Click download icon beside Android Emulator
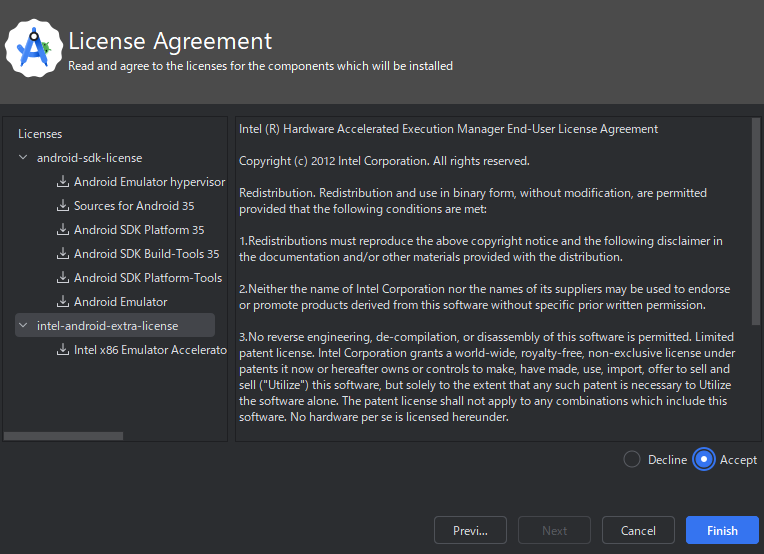764x554 pixels. pos(63,302)
